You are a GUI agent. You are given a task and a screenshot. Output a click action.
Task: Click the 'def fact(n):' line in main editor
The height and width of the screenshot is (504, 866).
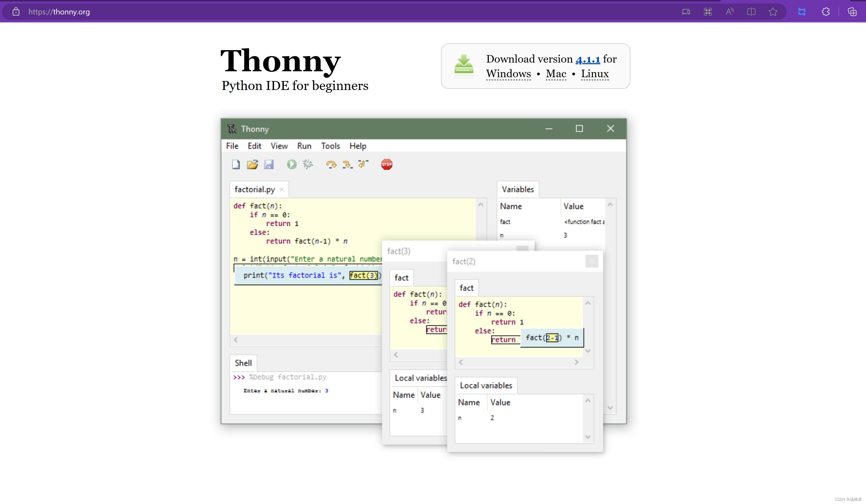tap(257, 206)
